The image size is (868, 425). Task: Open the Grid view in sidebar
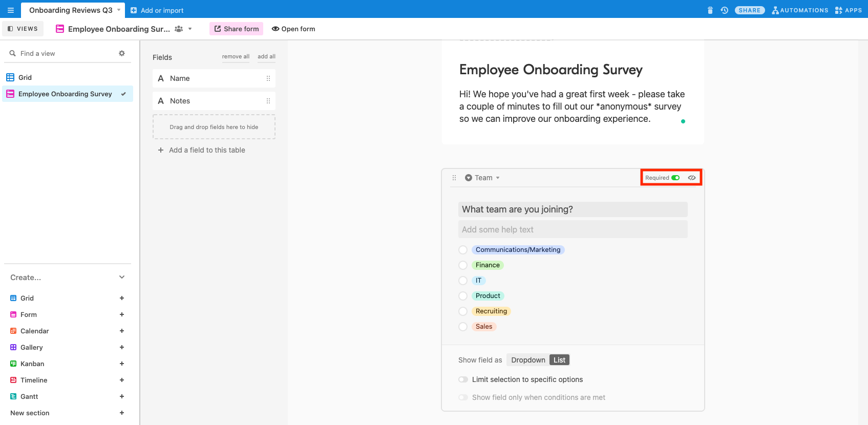pos(68,77)
